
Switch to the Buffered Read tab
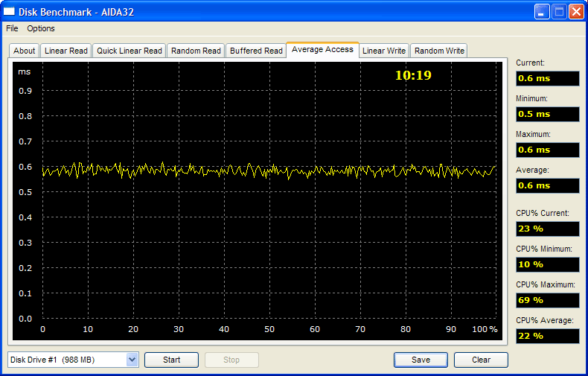[x=256, y=51]
